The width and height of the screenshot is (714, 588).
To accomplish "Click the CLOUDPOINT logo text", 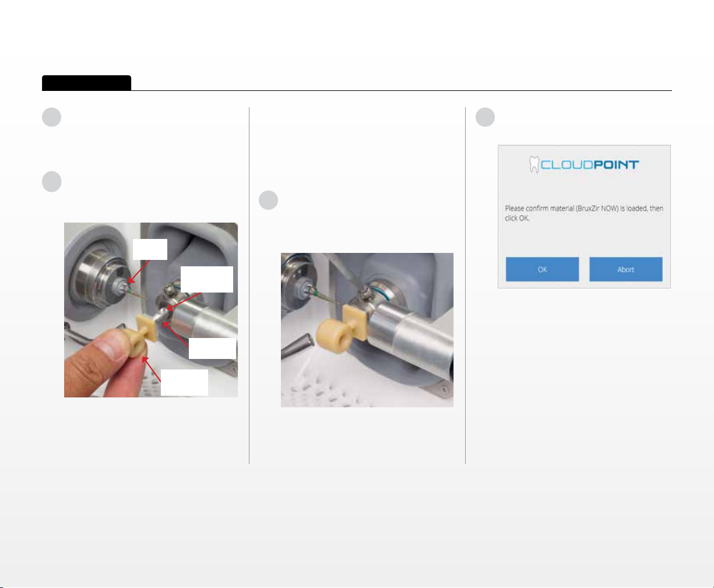I will 590,165.
